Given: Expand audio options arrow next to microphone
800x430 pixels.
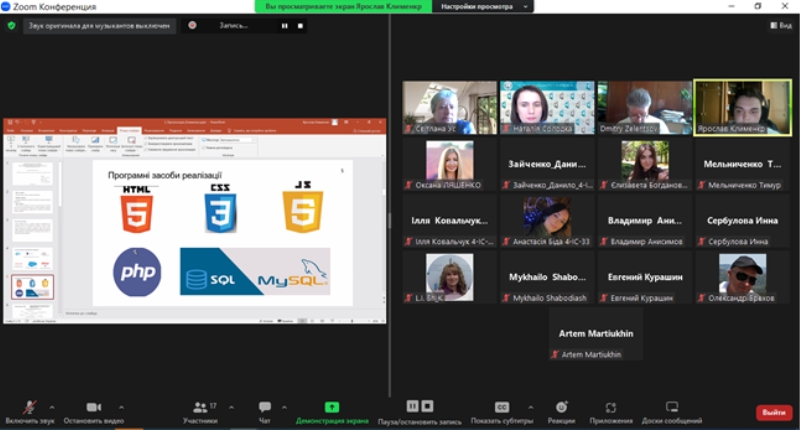Looking at the screenshot, I should click(x=52, y=407).
